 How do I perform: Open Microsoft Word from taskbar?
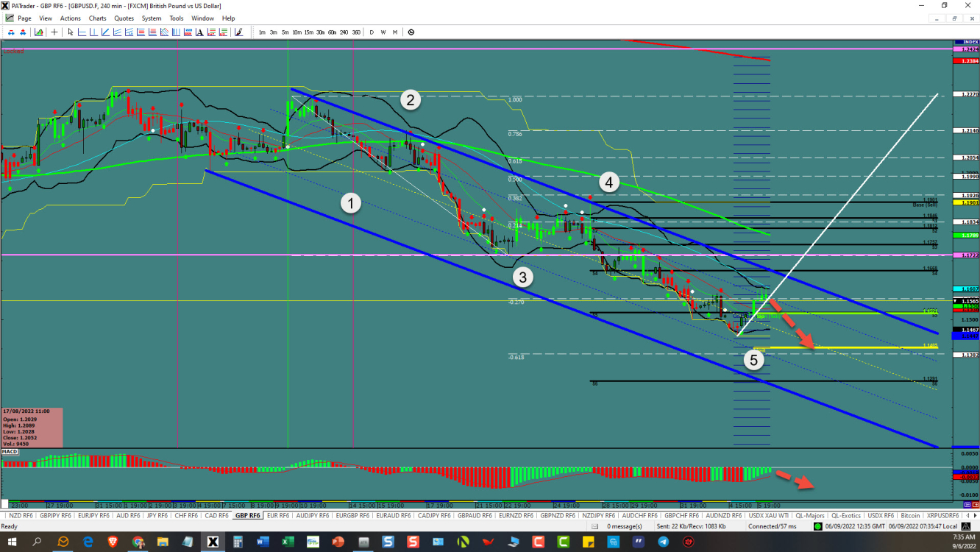click(x=263, y=542)
